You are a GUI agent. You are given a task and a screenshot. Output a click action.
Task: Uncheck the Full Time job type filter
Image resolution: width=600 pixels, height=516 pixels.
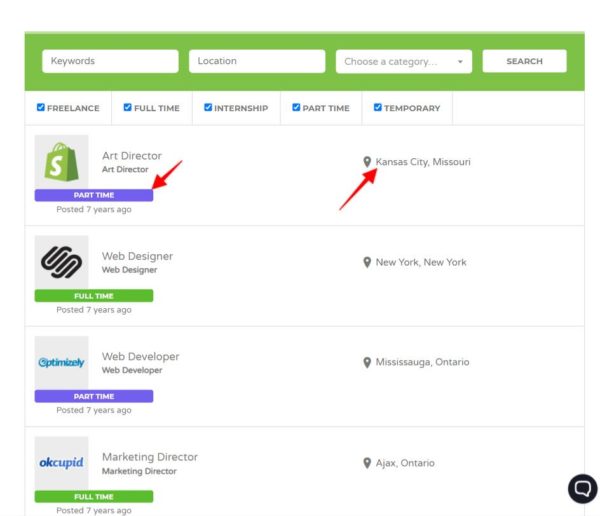(x=127, y=107)
